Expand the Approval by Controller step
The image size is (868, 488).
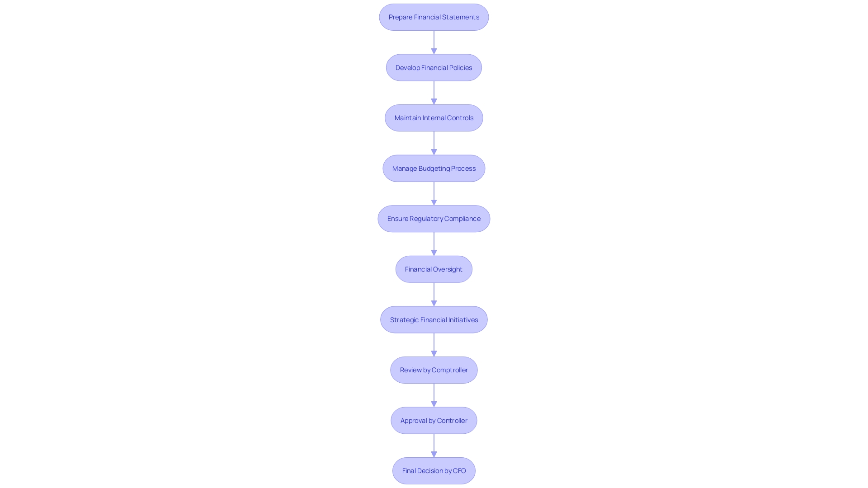point(434,420)
